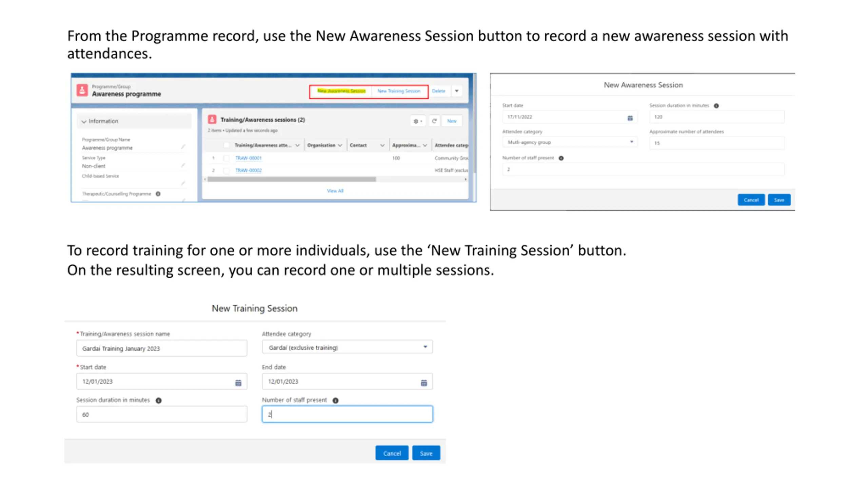Open the list settings gear in sessions panel
Screen dimensions: 868x488
coord(417,121)
